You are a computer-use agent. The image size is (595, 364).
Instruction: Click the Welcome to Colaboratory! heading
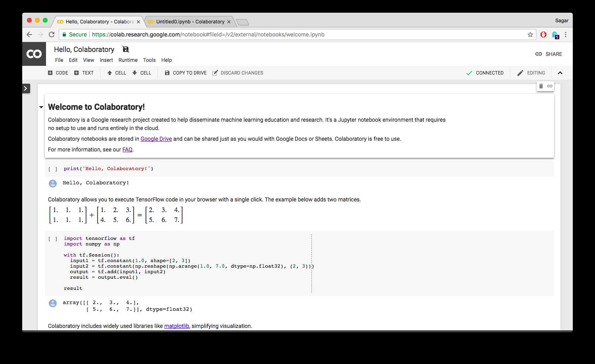click(x=96, y=107)
